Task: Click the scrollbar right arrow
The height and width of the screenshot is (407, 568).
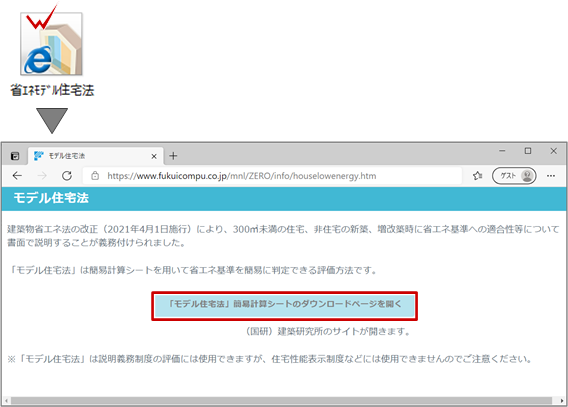Action: click(x=562, y=401)
